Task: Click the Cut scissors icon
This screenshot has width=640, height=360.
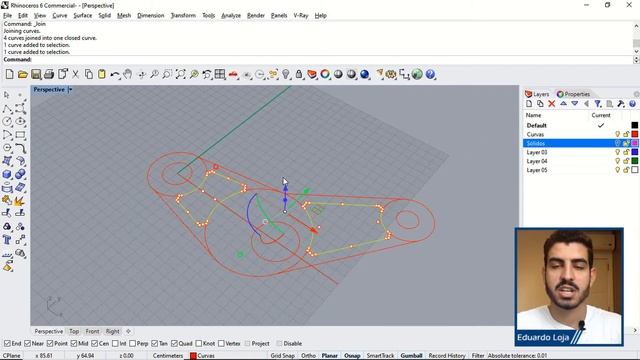Action: pos(76,74)
